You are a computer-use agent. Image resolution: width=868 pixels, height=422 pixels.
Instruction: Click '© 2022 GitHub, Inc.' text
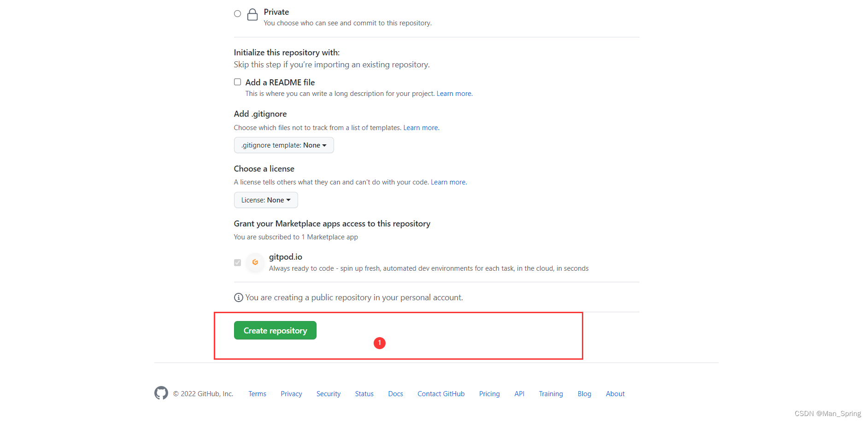(203, 394)
